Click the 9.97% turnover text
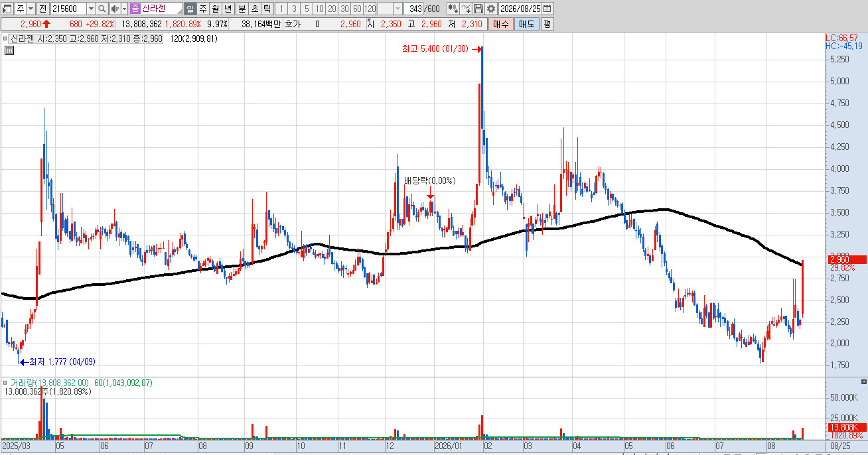868x455 pixels. click(217, 24)
